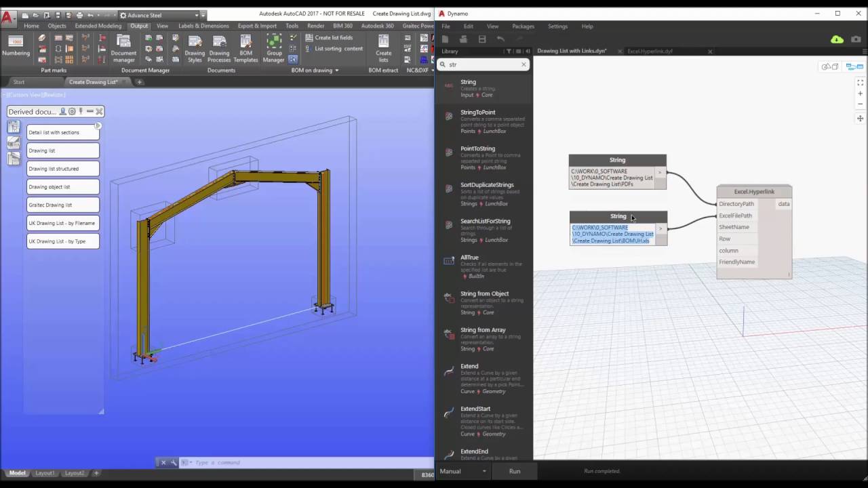Open Drawing Processes in the Documents panel
The image size is (868, 488).
pos(219,48)
